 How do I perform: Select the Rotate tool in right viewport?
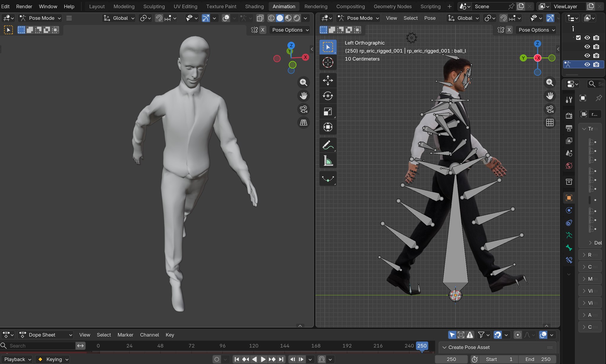pos(328,96)
